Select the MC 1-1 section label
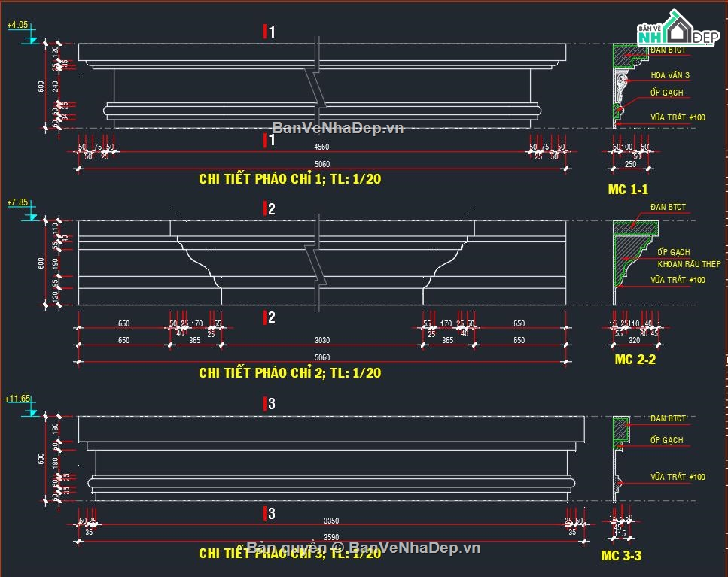This screenshot has width=728, height=577. click(628, 190)
